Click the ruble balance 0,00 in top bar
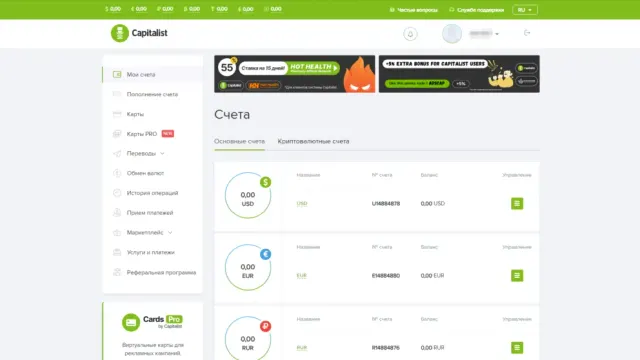 [x=165, y=9]
